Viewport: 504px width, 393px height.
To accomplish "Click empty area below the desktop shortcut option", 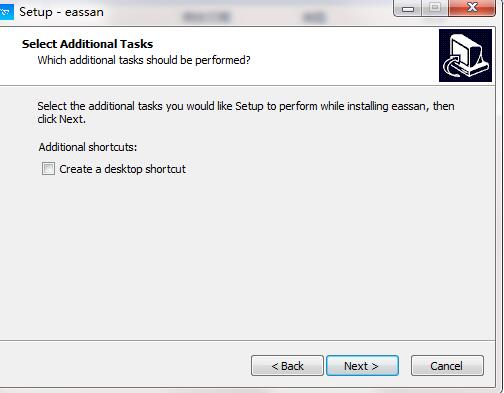I will (x=247, y=253).
